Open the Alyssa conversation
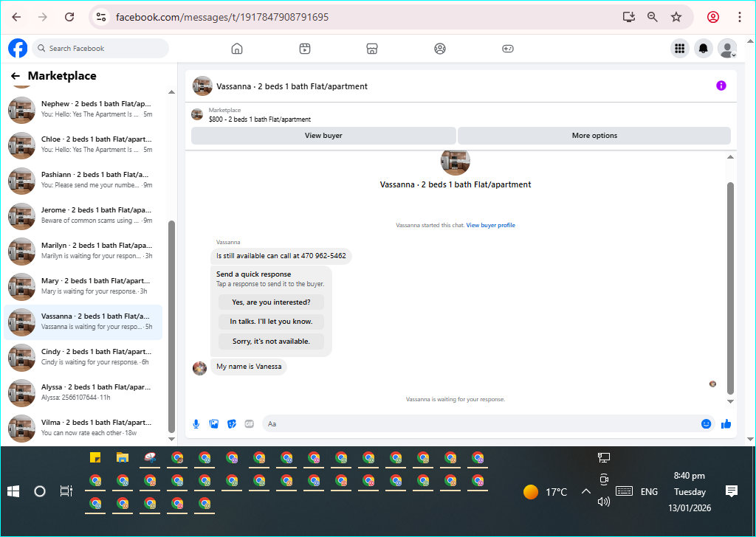This screenshot has width=756, height=537. 83,392
